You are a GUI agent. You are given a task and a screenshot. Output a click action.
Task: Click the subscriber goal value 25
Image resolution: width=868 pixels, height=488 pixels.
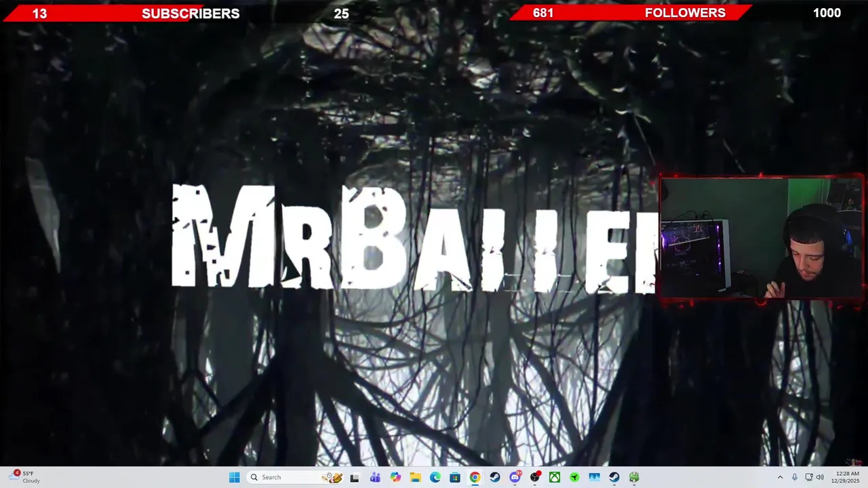coord(341,14)
